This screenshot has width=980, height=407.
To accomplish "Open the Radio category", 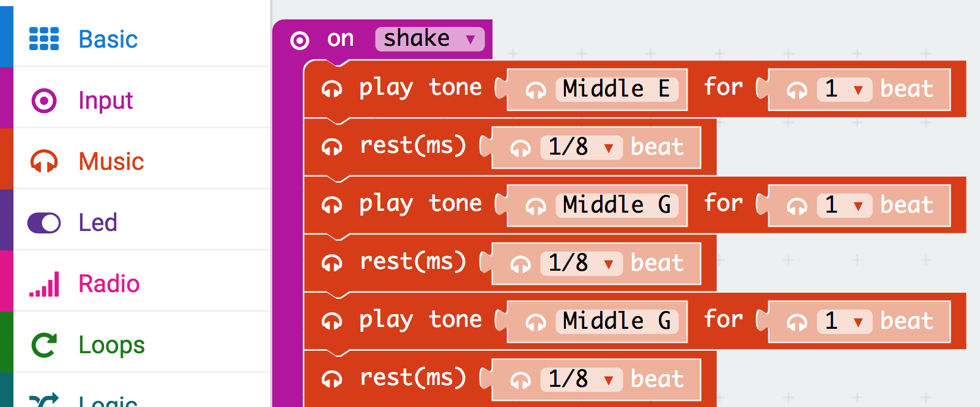I will (109, 284).
